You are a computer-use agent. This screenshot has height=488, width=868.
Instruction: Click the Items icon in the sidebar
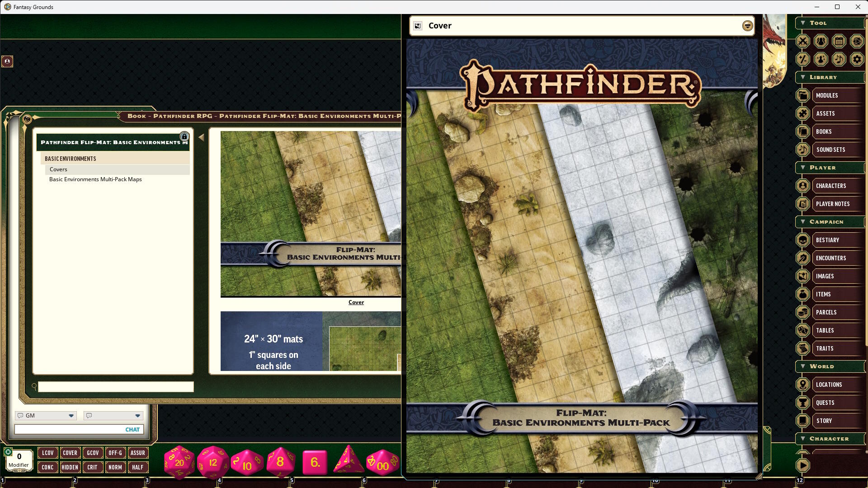click(x=803, y=294)
